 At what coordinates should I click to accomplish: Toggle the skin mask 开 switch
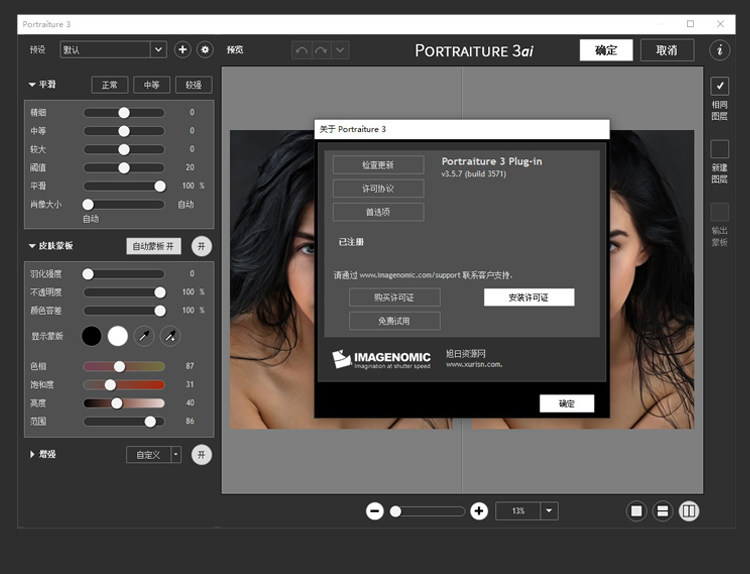(201, 246)
